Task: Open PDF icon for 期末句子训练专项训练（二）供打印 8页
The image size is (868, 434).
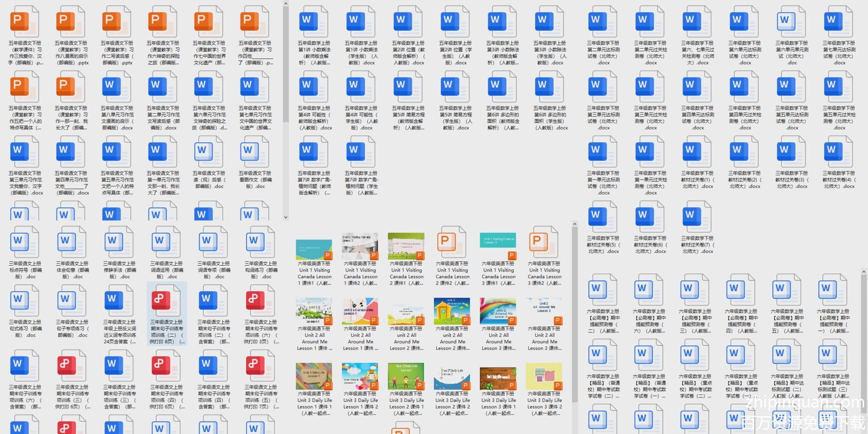Action: pyautogui.click(x=167, y=300)
